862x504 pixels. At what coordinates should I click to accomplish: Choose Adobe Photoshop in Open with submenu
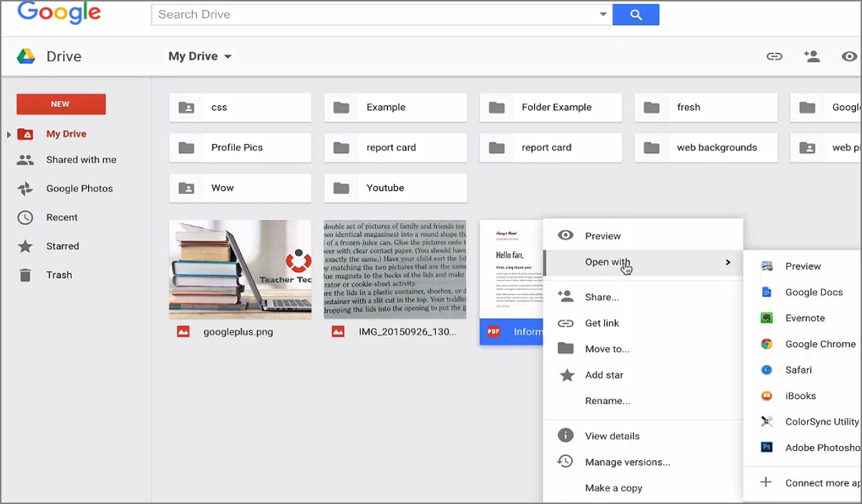(x=822, y=447)
